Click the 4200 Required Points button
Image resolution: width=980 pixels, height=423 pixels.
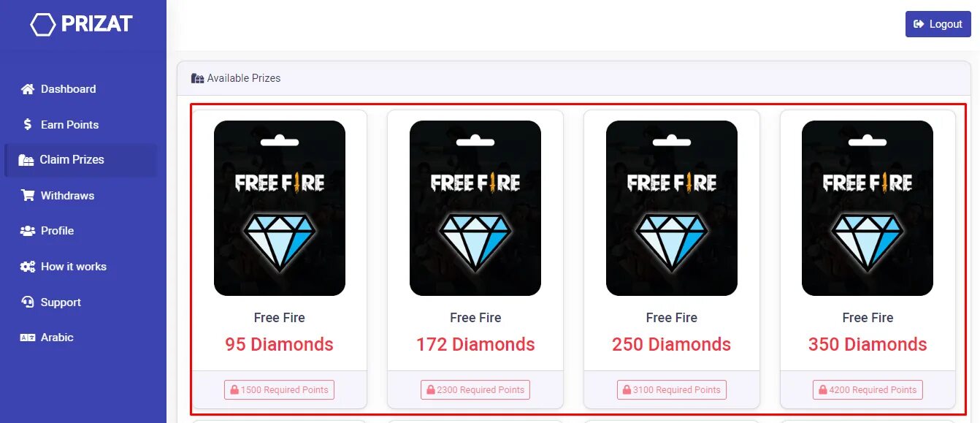coord(868,390)
